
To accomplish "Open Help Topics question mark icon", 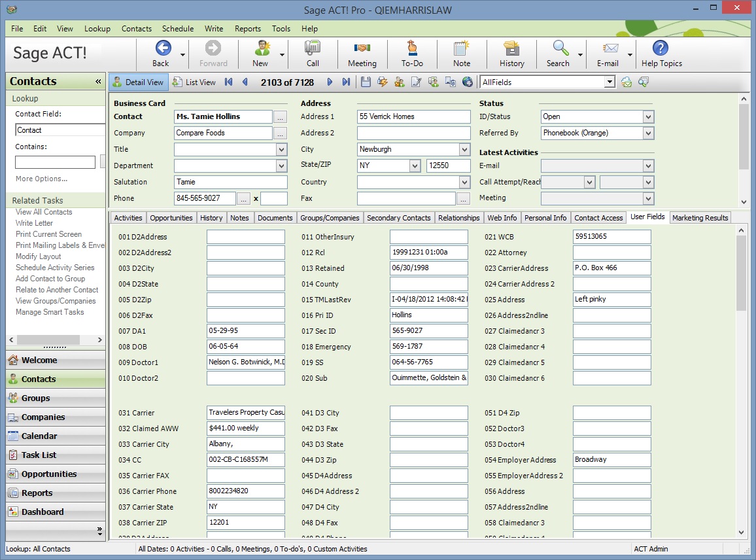I will tap(660, 48).
